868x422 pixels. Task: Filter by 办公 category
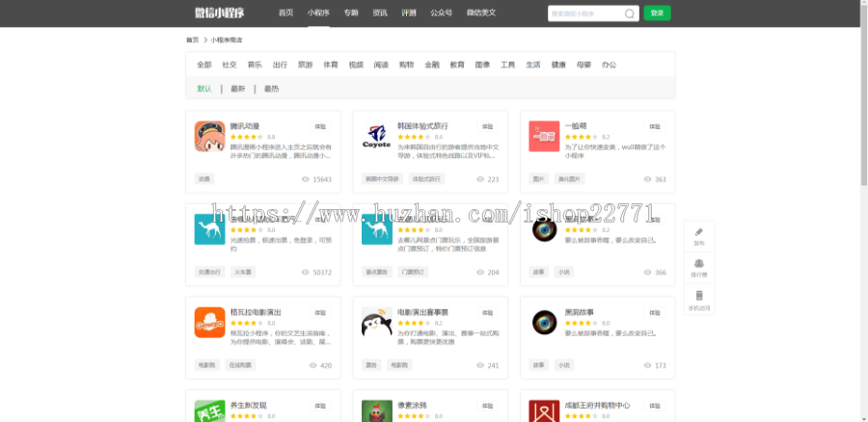(609, 65)
